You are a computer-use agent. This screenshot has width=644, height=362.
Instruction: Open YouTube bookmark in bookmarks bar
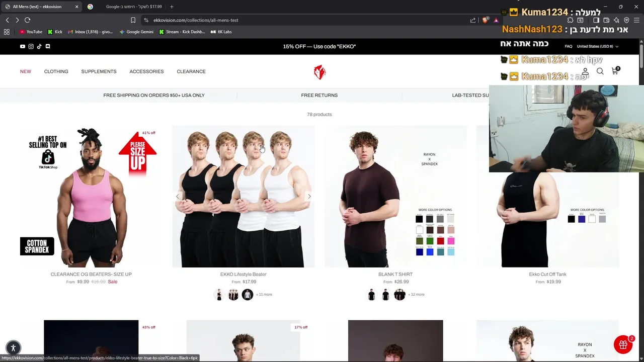31,32
